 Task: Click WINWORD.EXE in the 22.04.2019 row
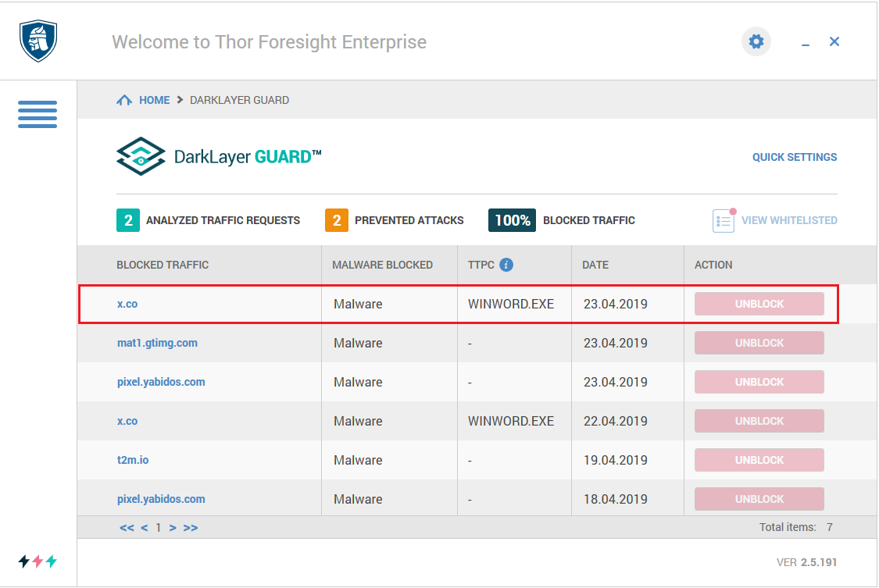pos(511,421)
